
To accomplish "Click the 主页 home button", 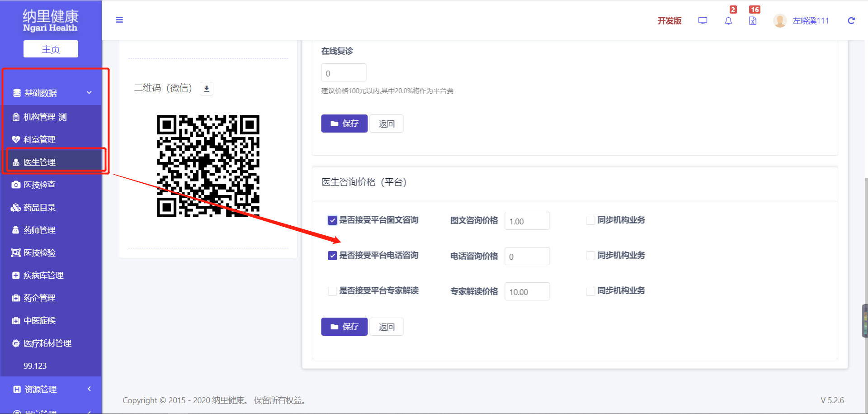I will [51, 49].
